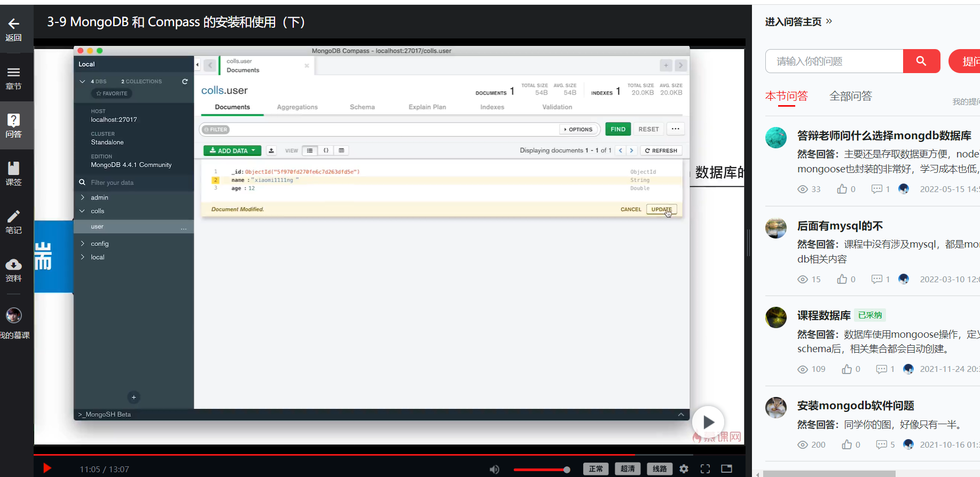Switch to the Validation tab
This screenshot has height=477, width=980.
click(x=557, y=107)
